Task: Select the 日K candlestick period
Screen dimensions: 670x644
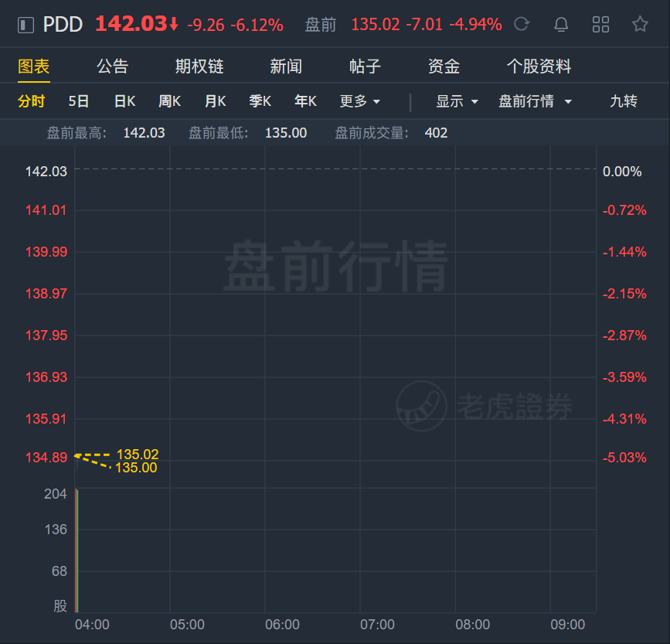Action: coord(124,101)
